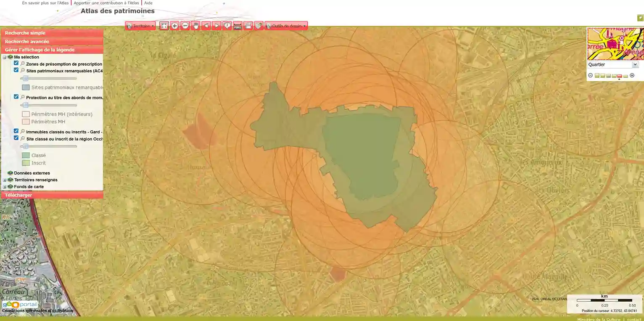644x321 pixels.
Task: Uncheck Zones de présomption de prescription layer
Action: [x=16, y=63]
